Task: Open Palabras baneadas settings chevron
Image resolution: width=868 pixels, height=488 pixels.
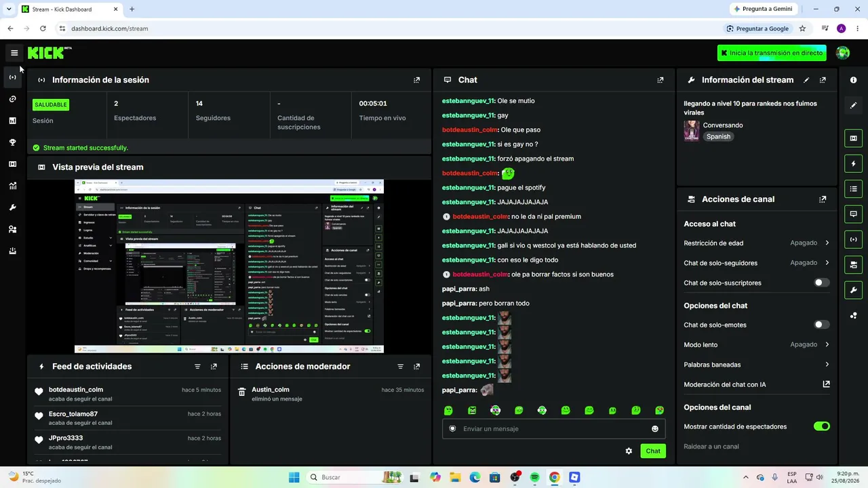Action: pos(827,365)
